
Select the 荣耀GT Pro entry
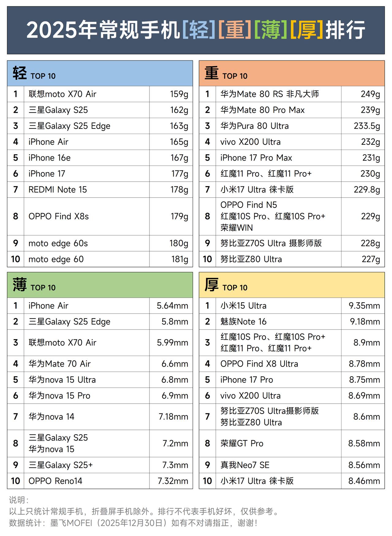tap(242, 444)
